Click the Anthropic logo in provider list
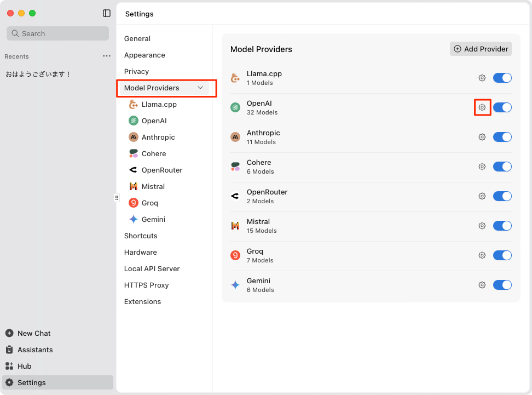Image resolution: width=532 pixels, height=395 pixels. coord(235,137)
